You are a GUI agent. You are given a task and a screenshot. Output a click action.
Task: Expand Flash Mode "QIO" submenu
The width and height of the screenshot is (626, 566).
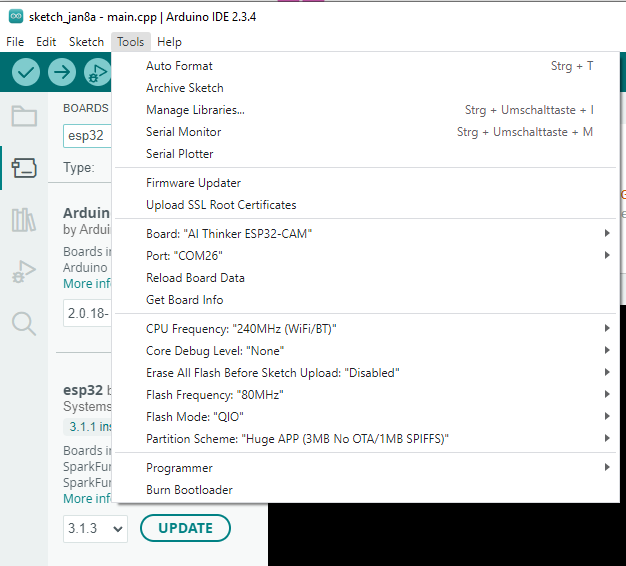coord(367,417)
